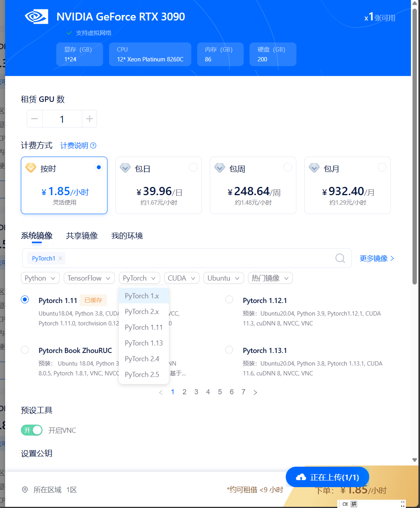Screen dimensions: 420x508
Task: Click the scrollbar down arrow
Action: 414,460
